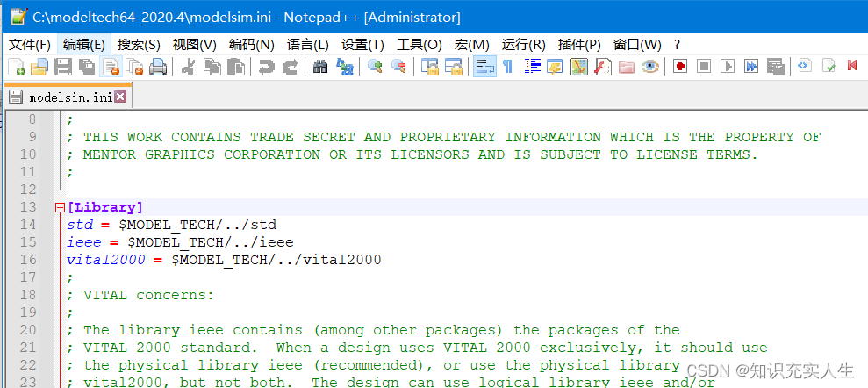The height and width of the screenshot is (388, 868).
Task: Click the Print icon
Action: (x=158, y=67)
